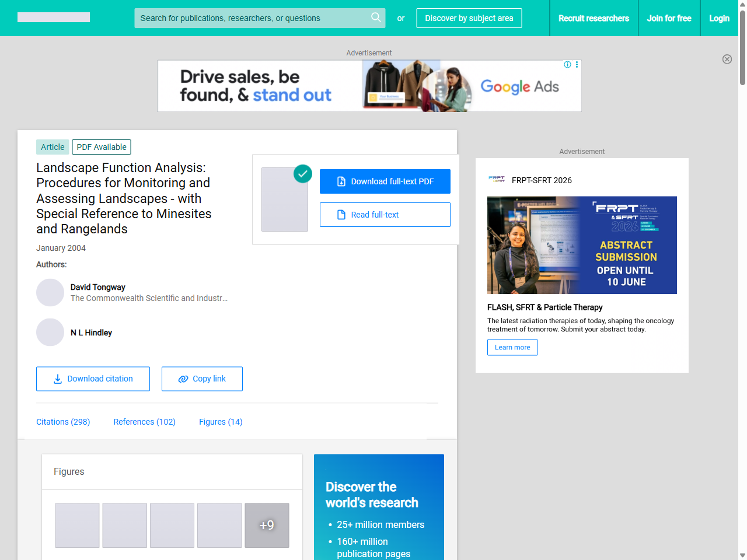Click Read full-text button
Viewport: 747px width, 560px height.
click(x=385, y=215)
